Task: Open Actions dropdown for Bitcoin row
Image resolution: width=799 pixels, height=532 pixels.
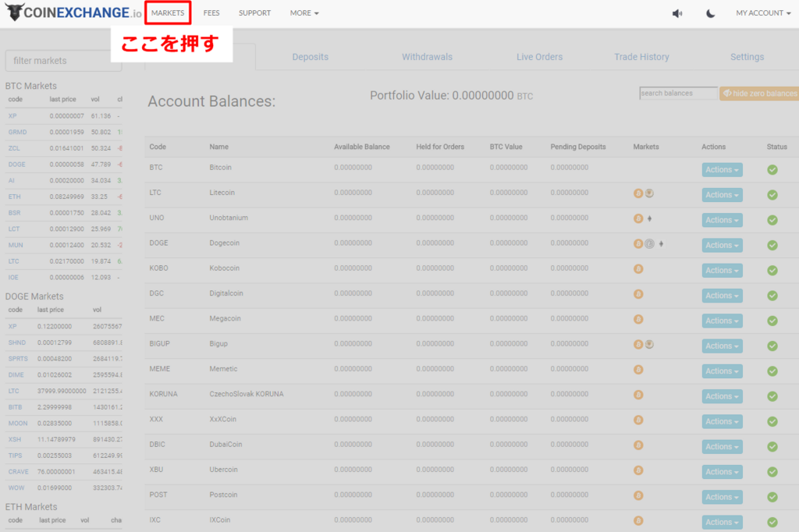Action: tap(722, 170)
